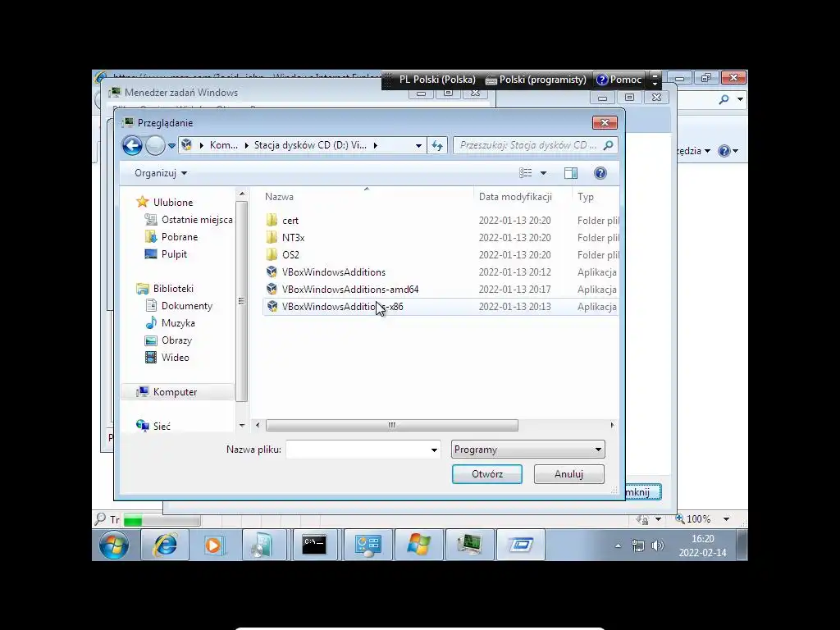
Task: Open Pomoc on the language bar
Action: point(619,80)
